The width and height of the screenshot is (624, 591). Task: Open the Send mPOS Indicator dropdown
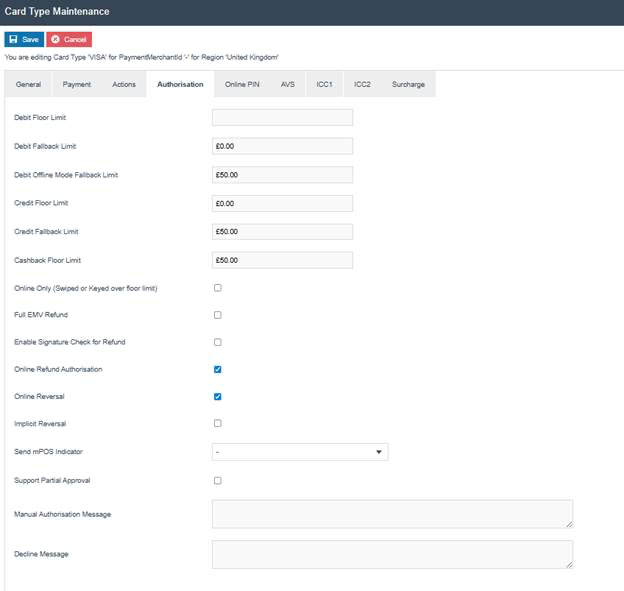[300, 452]
